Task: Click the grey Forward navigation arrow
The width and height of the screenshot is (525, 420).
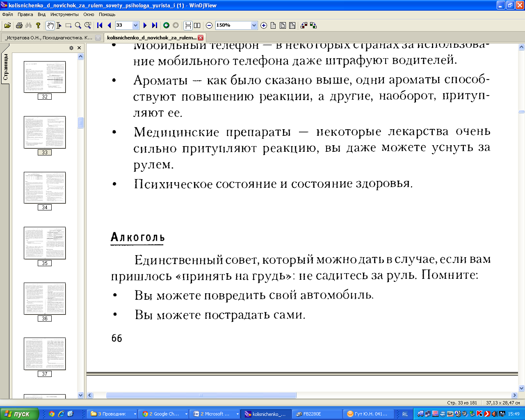Action: tap(176, 25)
